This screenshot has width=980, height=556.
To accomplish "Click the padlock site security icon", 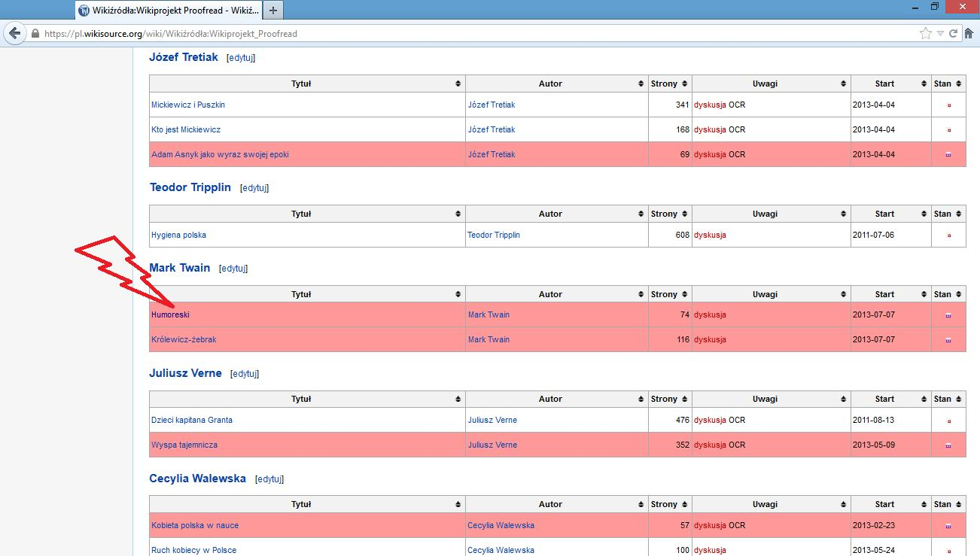I will (x=35, y=34).
